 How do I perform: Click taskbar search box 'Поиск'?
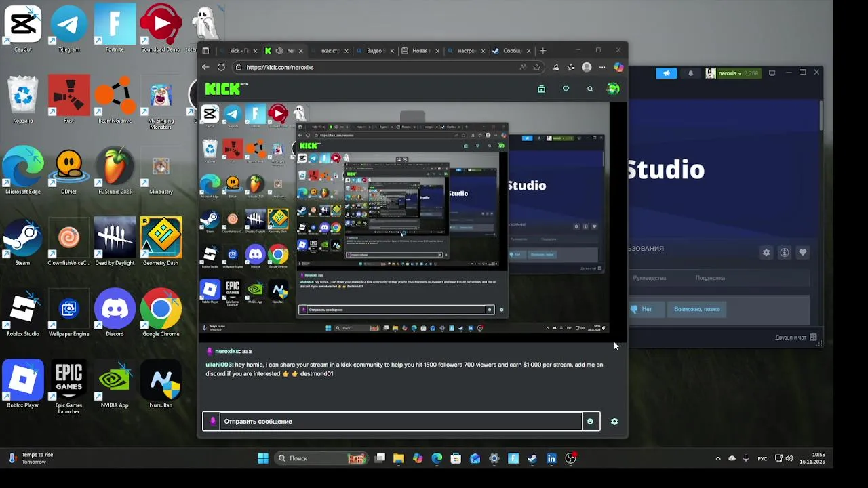click(x=321, y=459)
